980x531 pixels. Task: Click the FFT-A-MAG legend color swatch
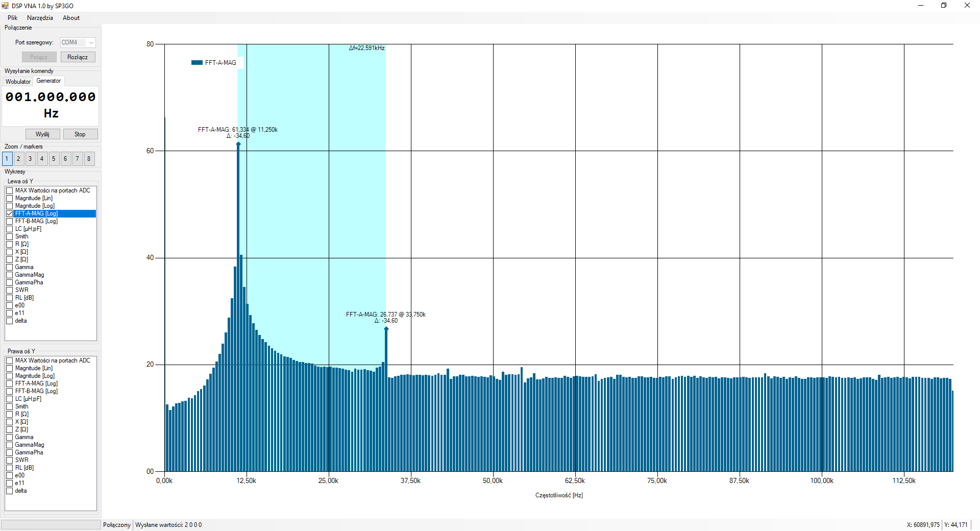[x=197, y=63]
